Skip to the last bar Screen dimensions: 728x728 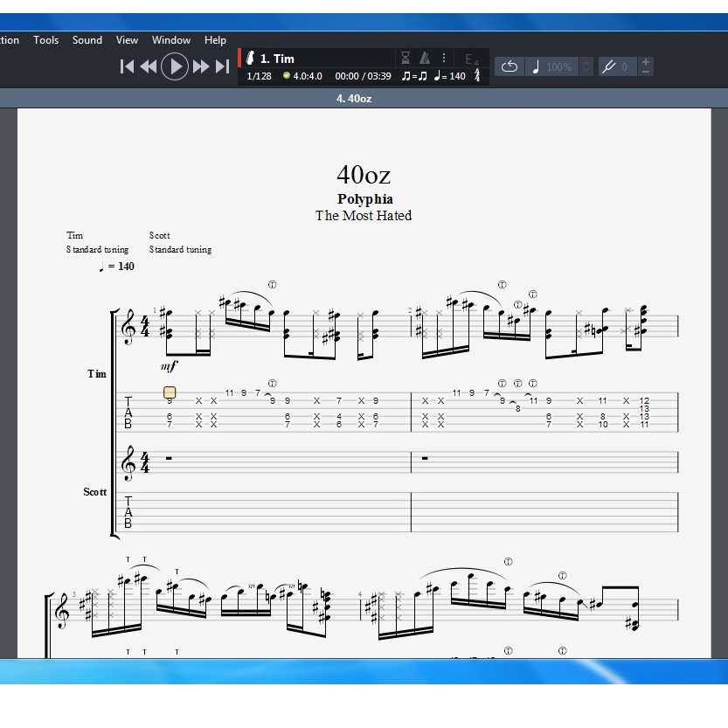point(222,66)
